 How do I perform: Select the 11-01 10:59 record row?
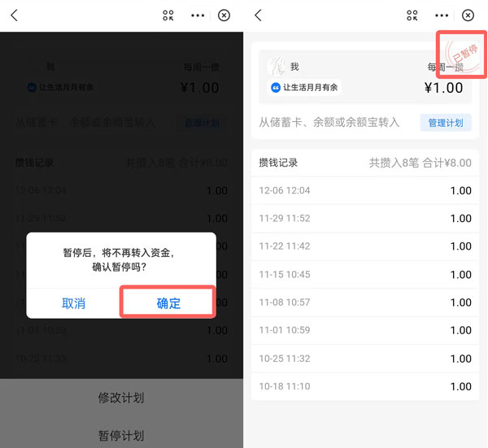364,330
